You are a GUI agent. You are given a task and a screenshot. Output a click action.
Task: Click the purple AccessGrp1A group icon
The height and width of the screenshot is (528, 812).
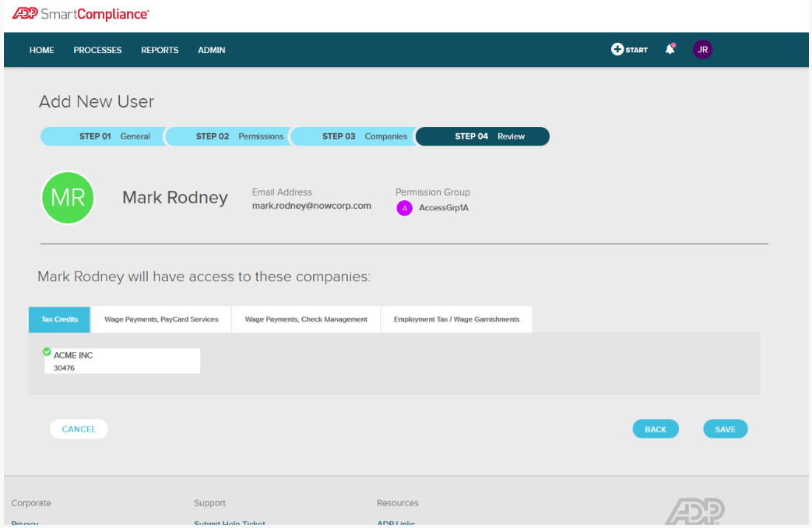[404, 208]
